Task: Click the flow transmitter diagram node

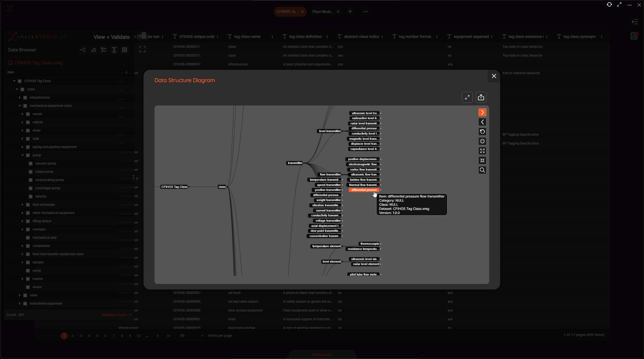Action: coord(330,174)
